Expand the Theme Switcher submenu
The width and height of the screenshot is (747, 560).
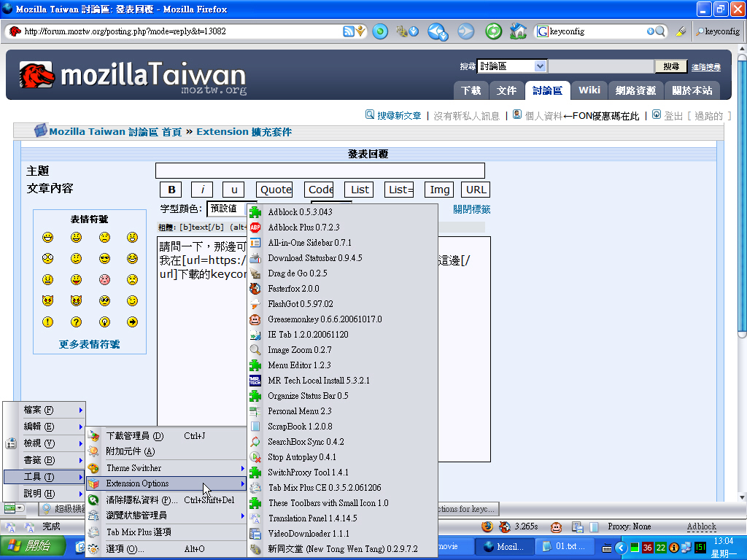pyautogui.click(x=166, y=468)
